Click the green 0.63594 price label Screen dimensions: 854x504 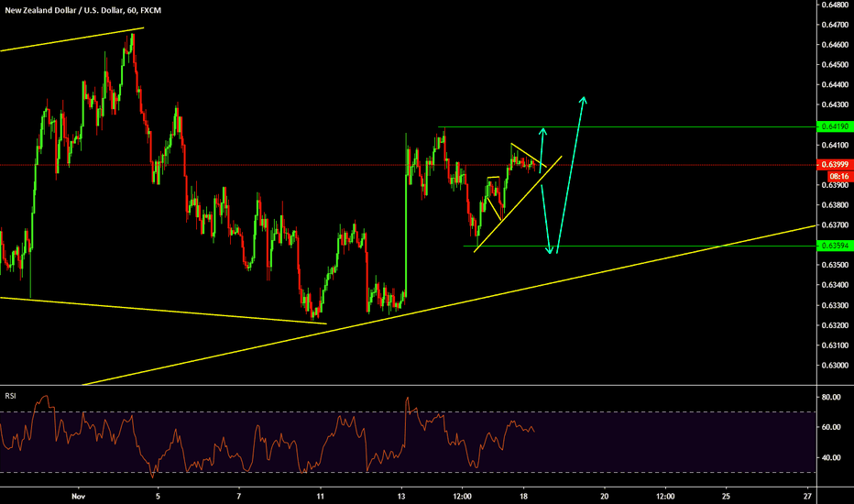(x=834, y=246)
